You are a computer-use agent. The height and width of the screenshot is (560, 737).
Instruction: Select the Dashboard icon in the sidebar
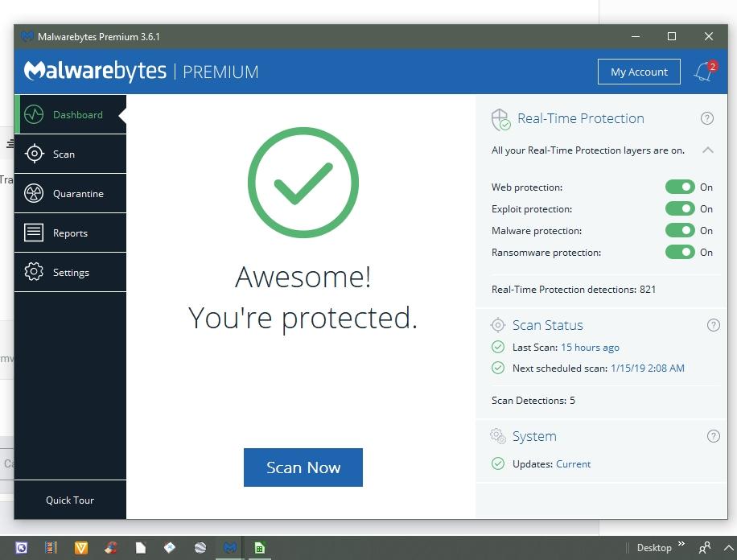click(33, 114)
